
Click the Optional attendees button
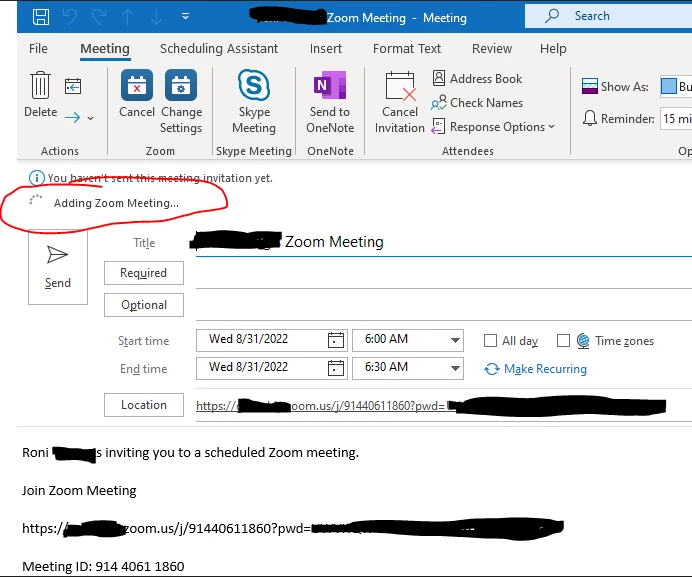144,305
